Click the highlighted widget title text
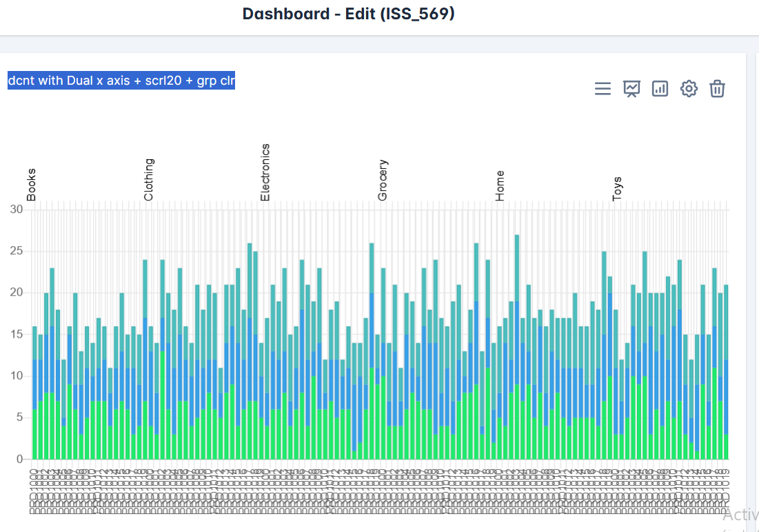This screenshot has height=532, width=759. pyautogui.click(x=121, y=81)
